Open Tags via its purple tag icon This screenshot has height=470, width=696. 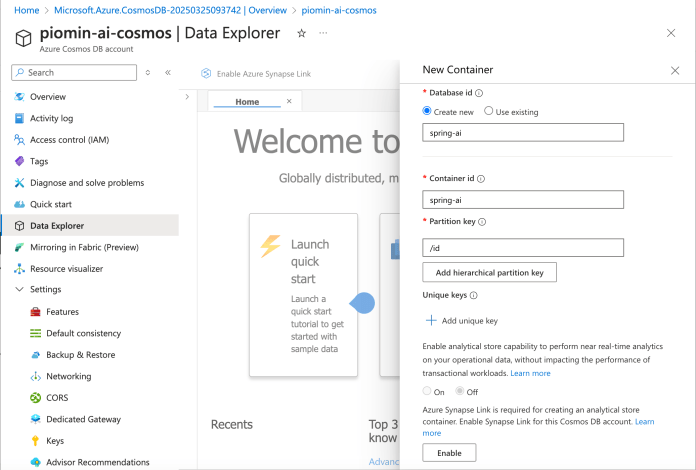(x=20, y=161)
